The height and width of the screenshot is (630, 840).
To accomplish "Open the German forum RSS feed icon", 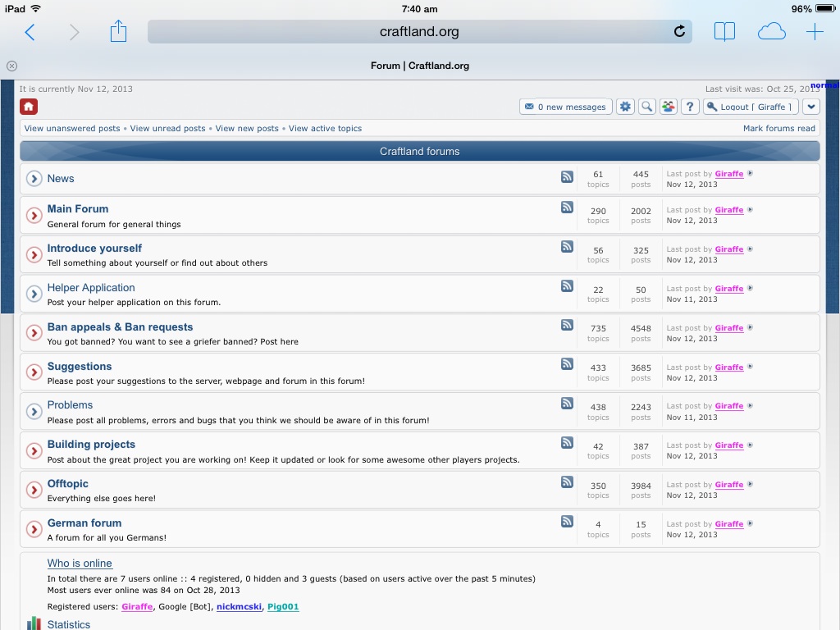I will [x=567, y=521].
